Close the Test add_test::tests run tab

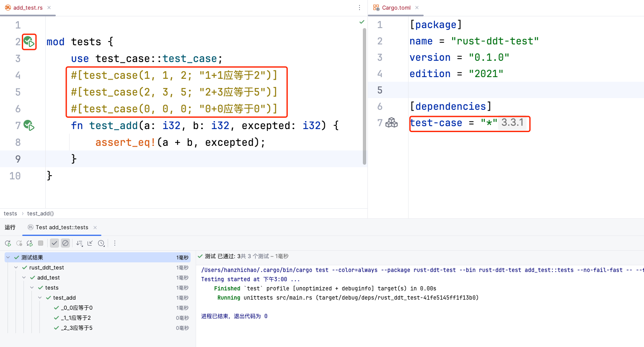95,228
